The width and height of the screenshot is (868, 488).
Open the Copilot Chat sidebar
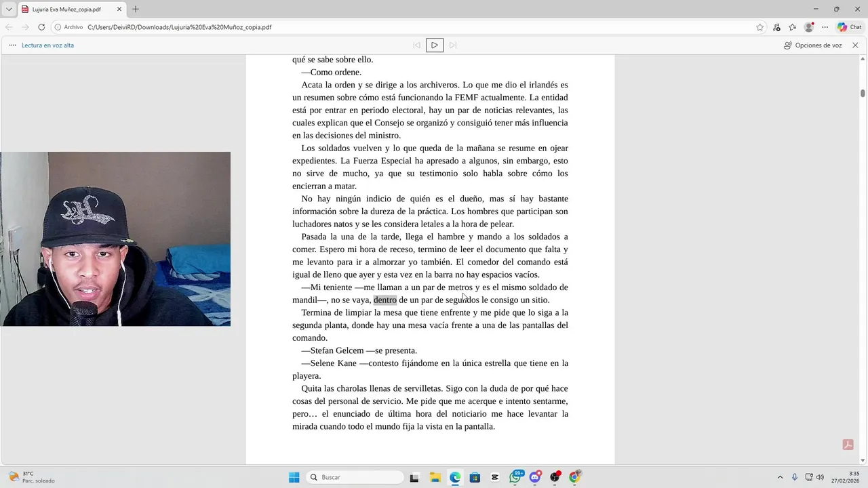[850, 27]
